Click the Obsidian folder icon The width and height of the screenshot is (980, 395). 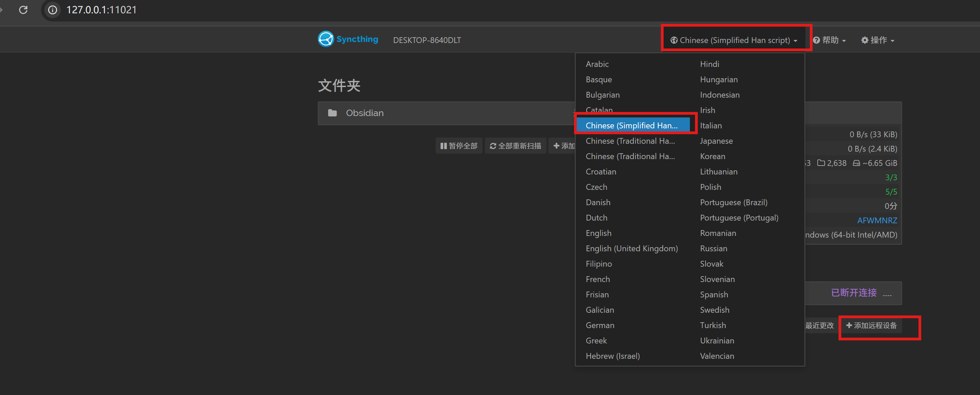tap(332, 113)
